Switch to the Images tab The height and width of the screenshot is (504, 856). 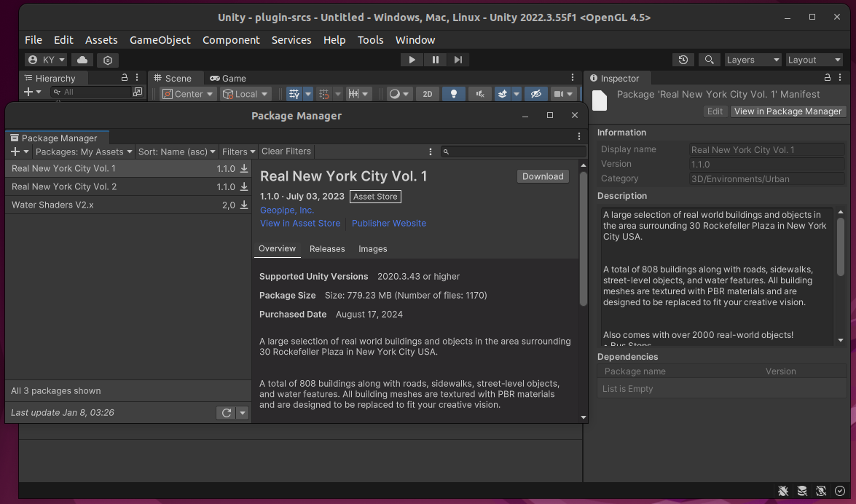[x=373, y=249]
